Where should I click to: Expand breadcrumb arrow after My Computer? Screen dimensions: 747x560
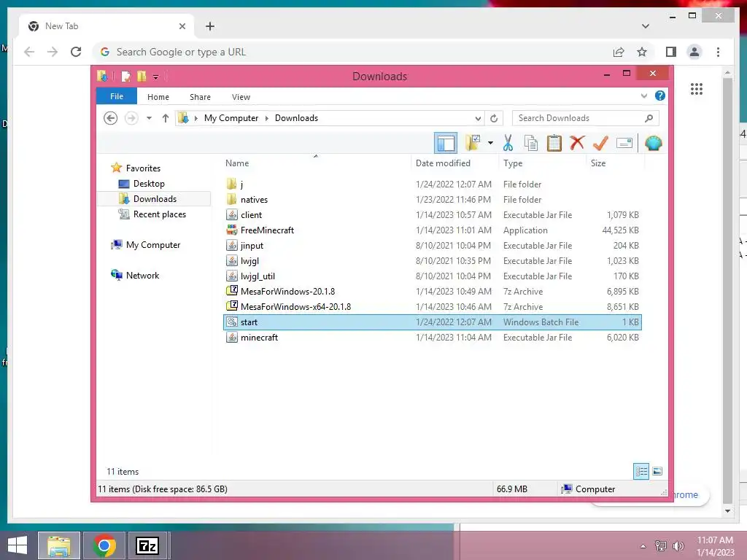[x=267, y=118]
